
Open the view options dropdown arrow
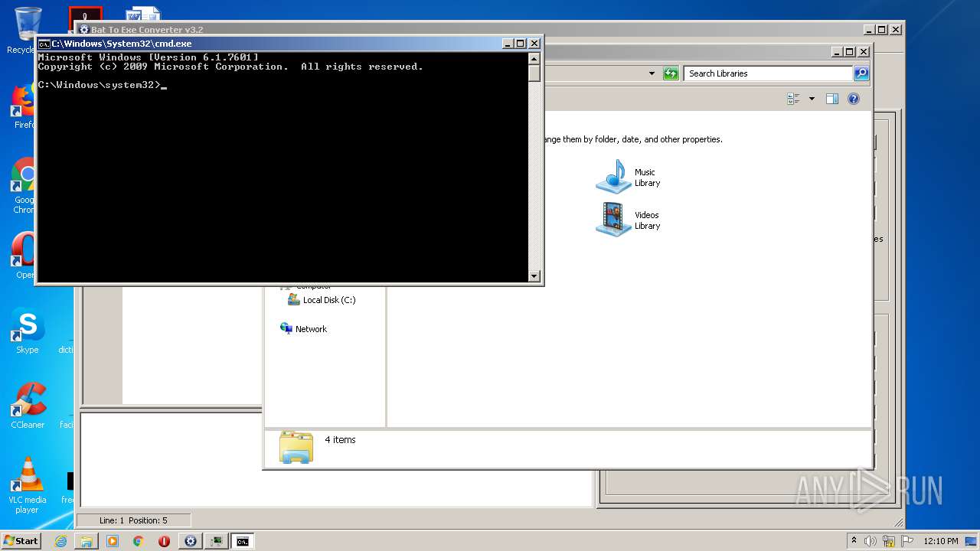coord(812,99)
